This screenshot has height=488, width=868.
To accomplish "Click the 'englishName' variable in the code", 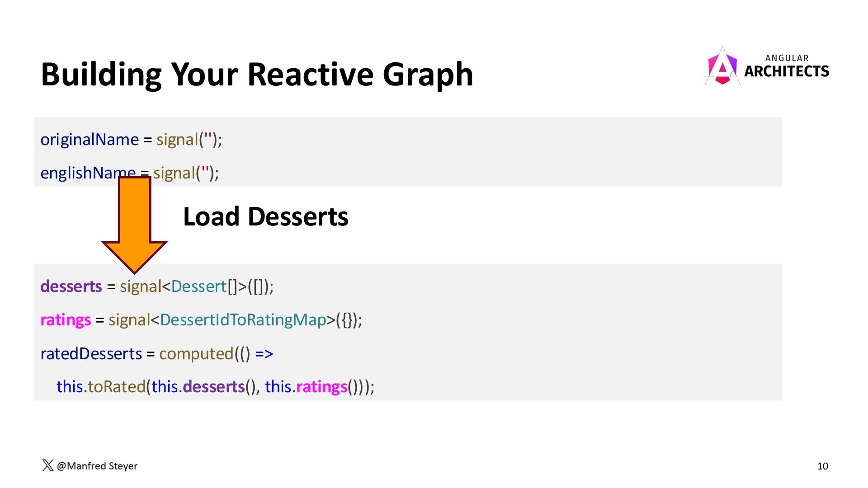I will [x=81, y=173].
